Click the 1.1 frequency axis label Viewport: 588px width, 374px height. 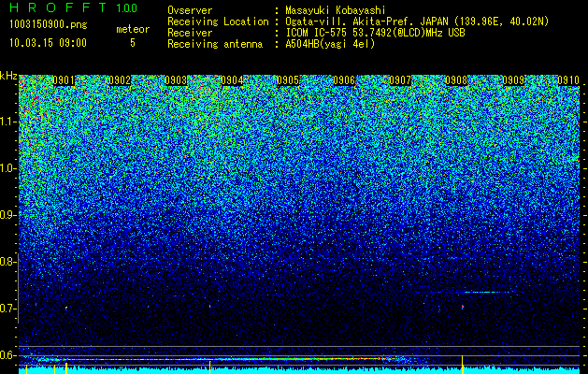coord(7,122)
